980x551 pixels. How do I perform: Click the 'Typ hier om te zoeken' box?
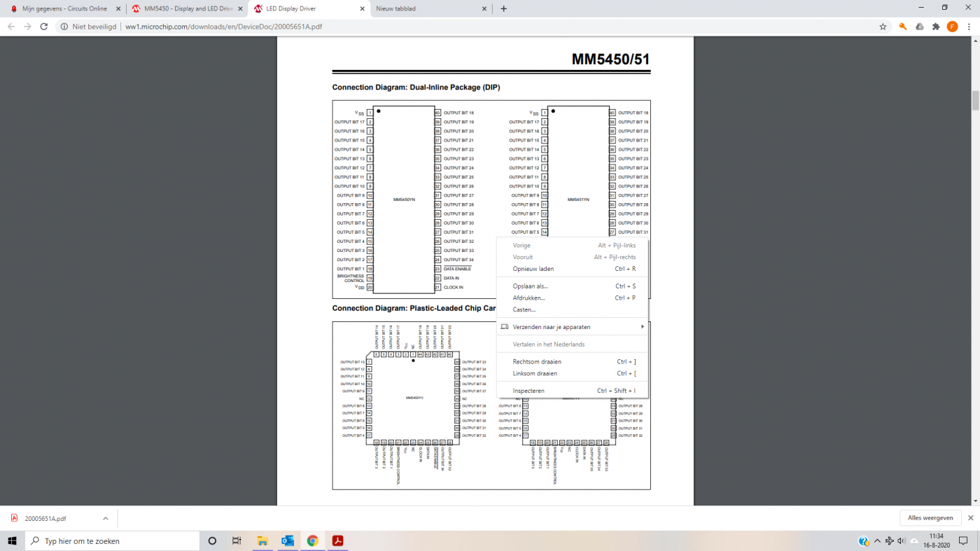tap(112, 540)
